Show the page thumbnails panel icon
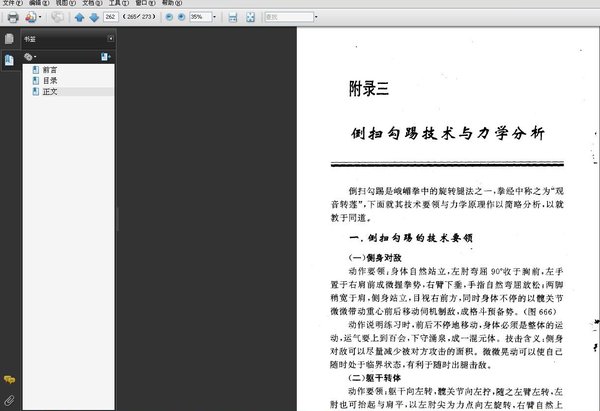600x411 pixels. tap(9, 39)
